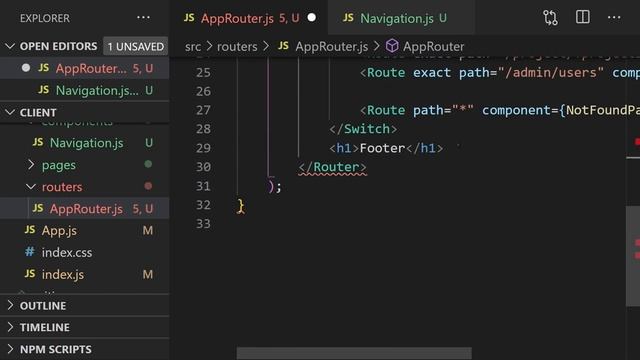Click the vertical editor scrollbar thumb
The image size is (640, 360).
click(633, 256)
